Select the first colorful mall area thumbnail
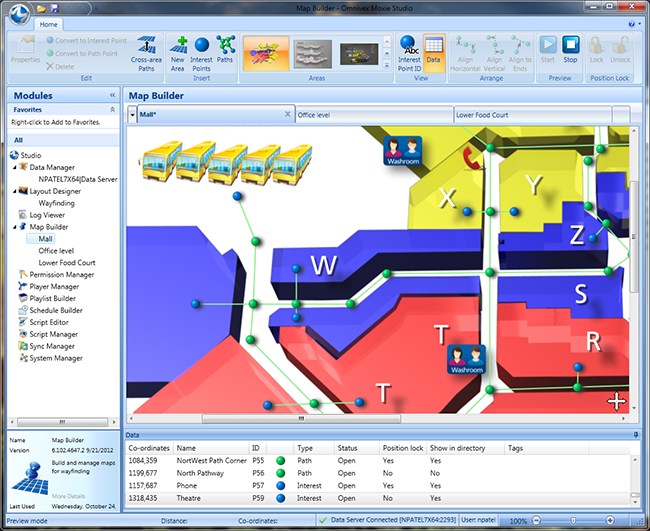Image resolution: width=650 pixels, height=531 pixels. tap(266, 53)
